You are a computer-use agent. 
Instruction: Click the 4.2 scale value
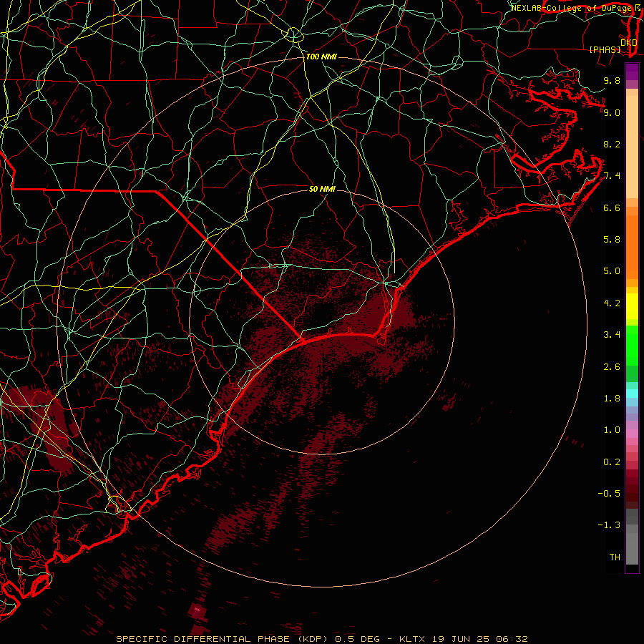coord(612,303)
